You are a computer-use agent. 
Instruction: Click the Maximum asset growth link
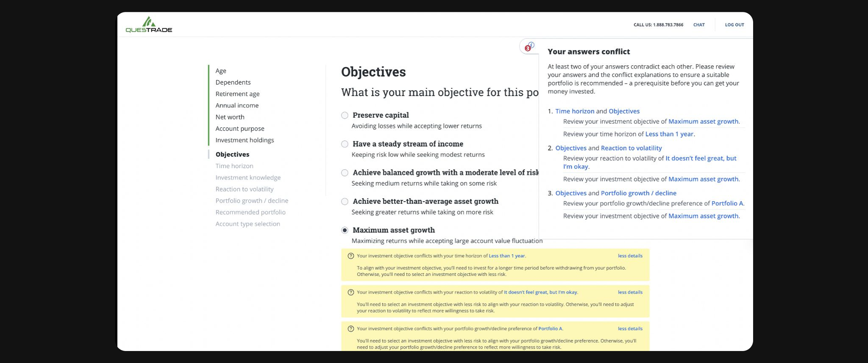point(703,121)
